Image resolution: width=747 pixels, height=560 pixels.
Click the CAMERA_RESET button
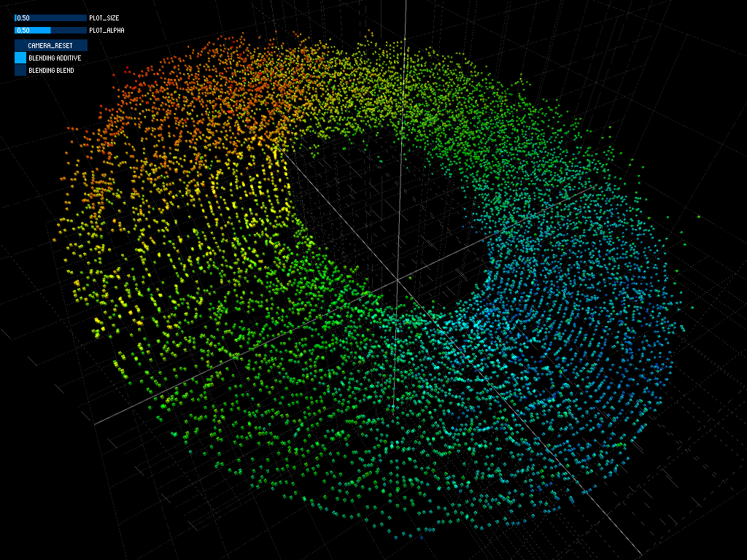tap(50, 46)
